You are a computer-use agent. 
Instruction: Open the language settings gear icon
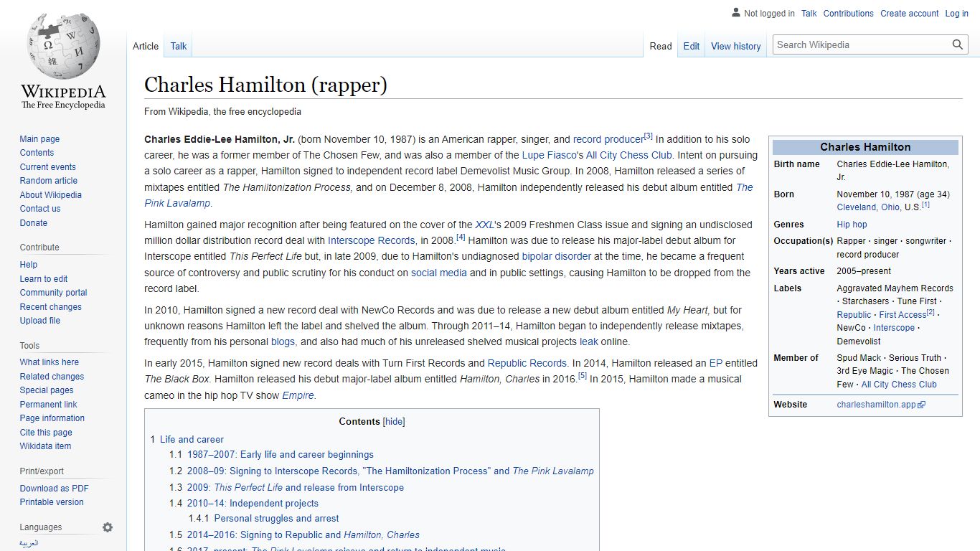coord(108,527)
